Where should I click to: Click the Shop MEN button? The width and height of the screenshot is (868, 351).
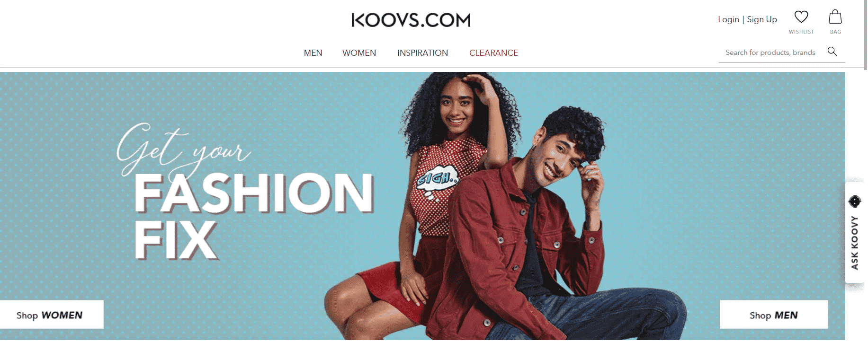[x=774, y=315]
